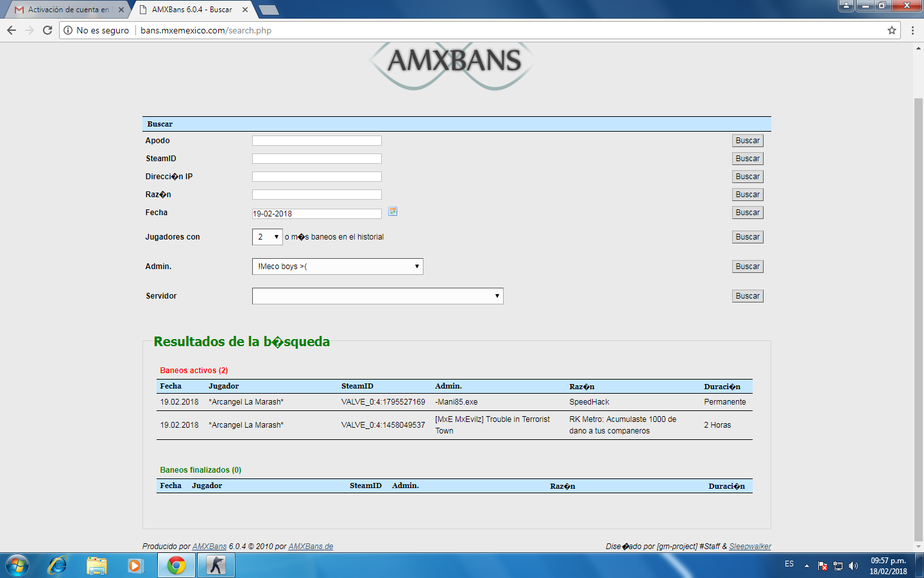Switch to the Chrome taskbar icon

(176, 566)
